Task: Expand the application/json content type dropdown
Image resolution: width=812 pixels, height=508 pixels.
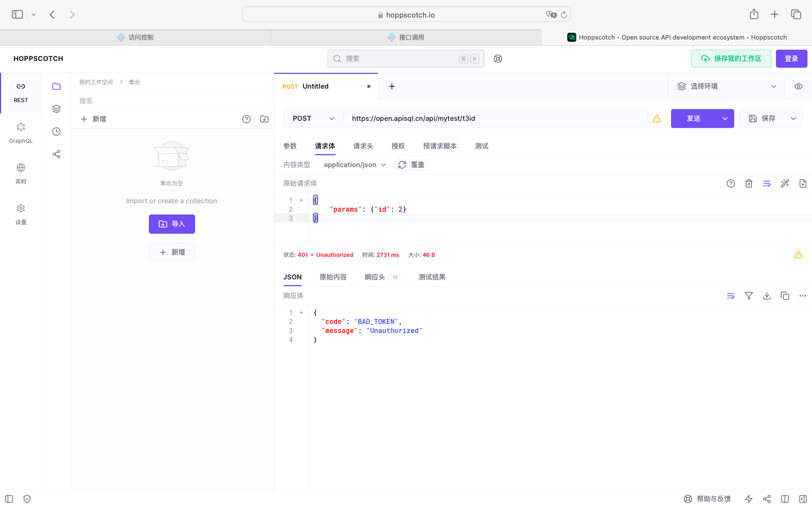Action: [355, 165]
